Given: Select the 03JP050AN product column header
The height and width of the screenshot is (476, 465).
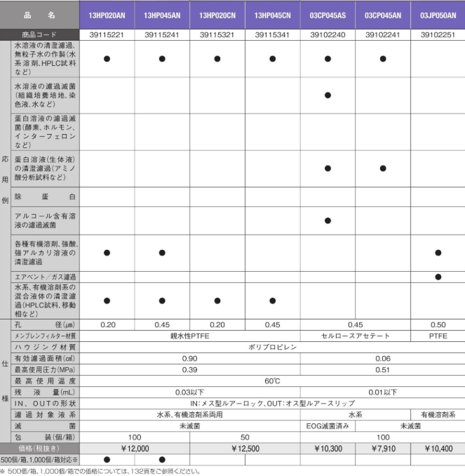Looking at the screenshot, I should pyautogui.click(x=438, y=14).
